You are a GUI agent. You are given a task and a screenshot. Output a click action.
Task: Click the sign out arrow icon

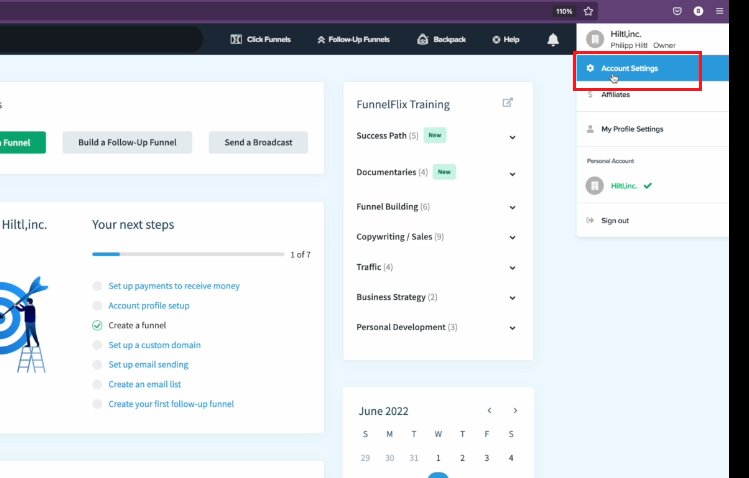tap(590, 220)
